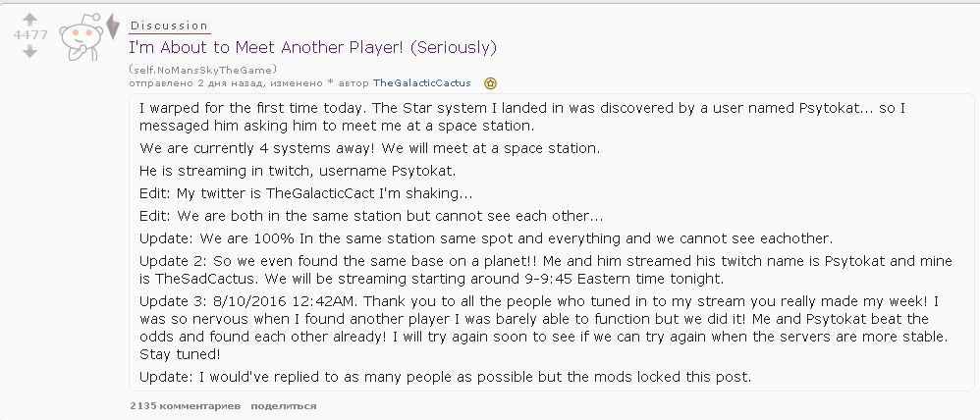Upvote the post with the up arrow
The width and height of the screenshot is (980, 420).
29,20
